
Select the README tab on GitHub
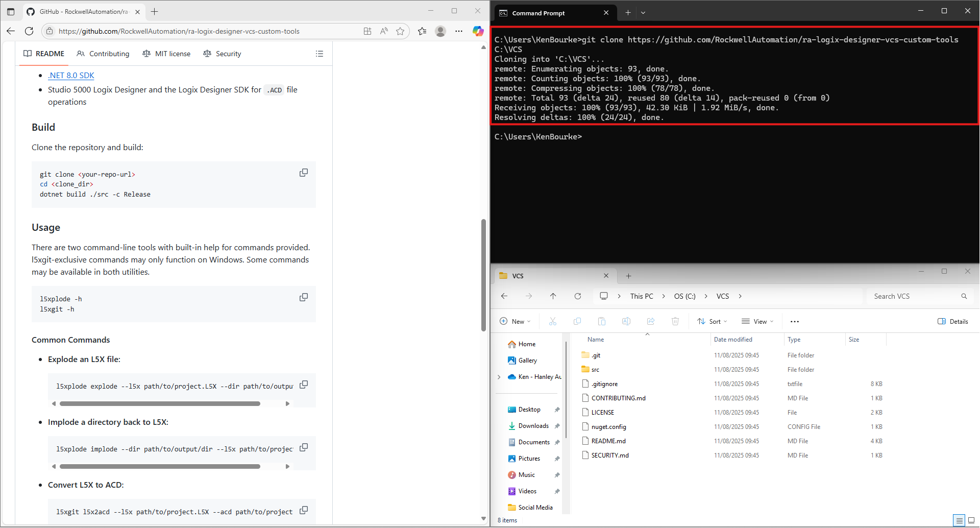click(x=44, y=54)
